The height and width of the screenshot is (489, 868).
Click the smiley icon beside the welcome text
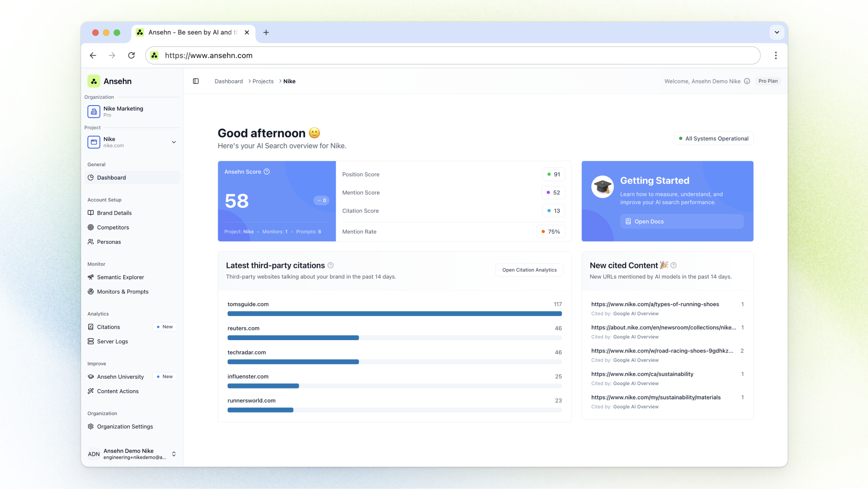point(747,81)
